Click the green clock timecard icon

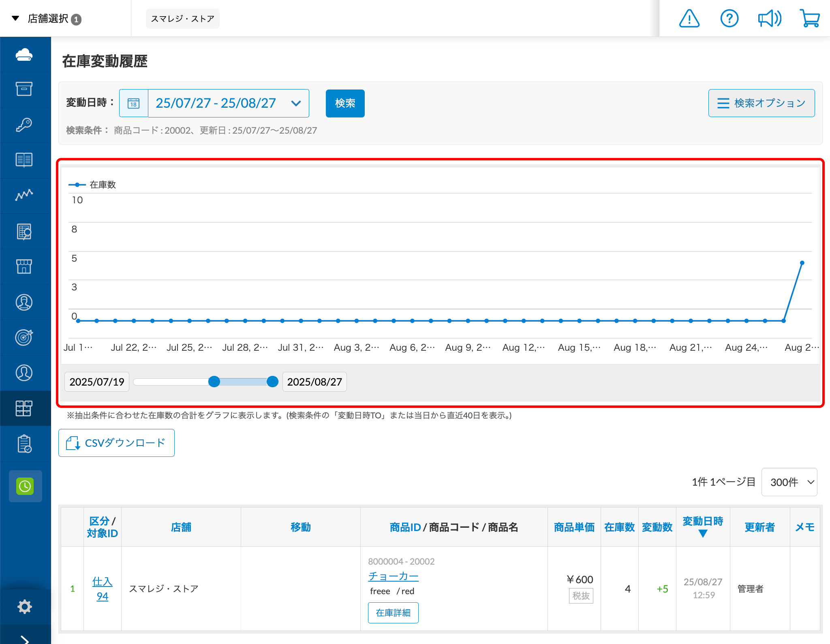(25, 486)
